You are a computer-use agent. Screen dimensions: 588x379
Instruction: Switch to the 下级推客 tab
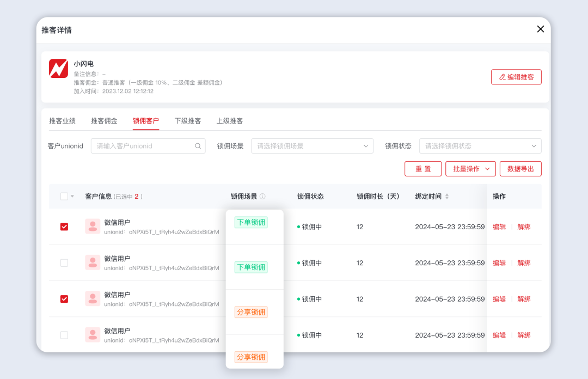[188, 121]
